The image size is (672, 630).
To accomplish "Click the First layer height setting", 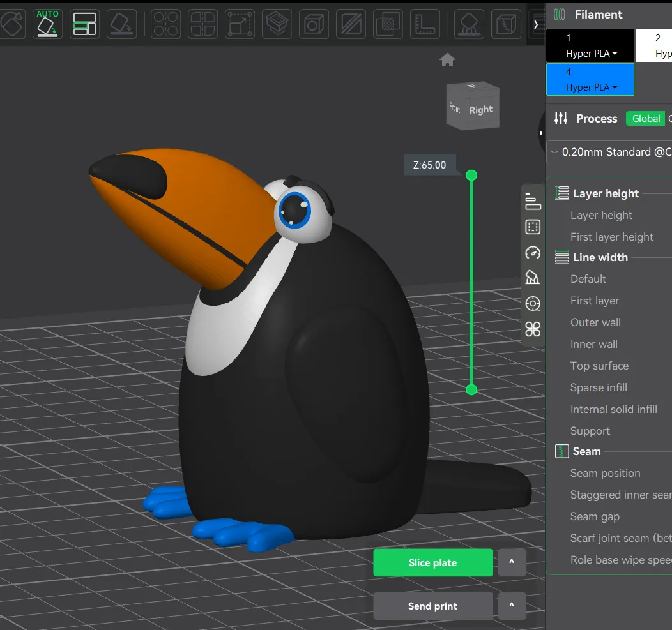I will 611,237.
